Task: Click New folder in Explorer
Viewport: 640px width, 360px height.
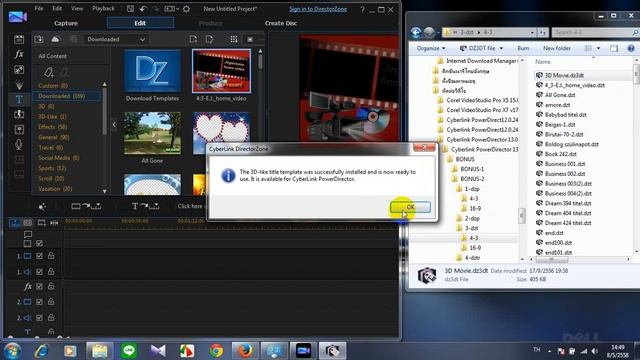Action: point(557,48)
